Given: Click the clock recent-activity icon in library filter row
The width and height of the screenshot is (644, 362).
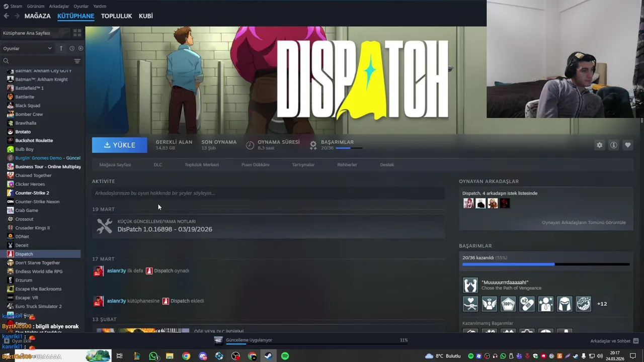Looking at the screenshot, I should click(x=72, y=48).
